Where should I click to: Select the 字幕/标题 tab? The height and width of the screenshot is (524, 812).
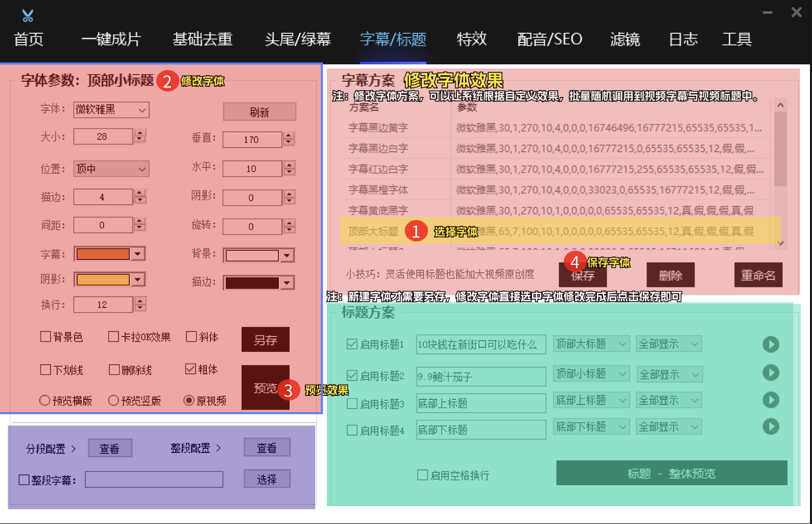point(393,39)
